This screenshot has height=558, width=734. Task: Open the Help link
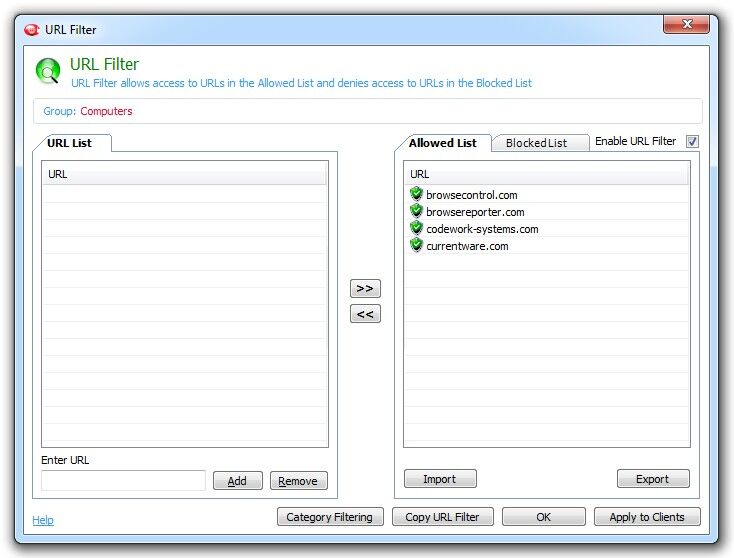(43, 520)
